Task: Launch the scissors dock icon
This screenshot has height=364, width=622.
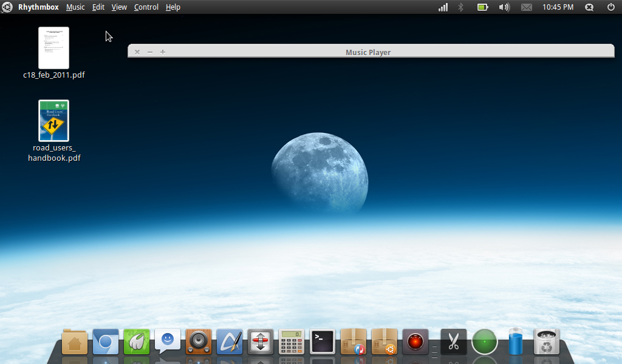Action: (453, 342)
